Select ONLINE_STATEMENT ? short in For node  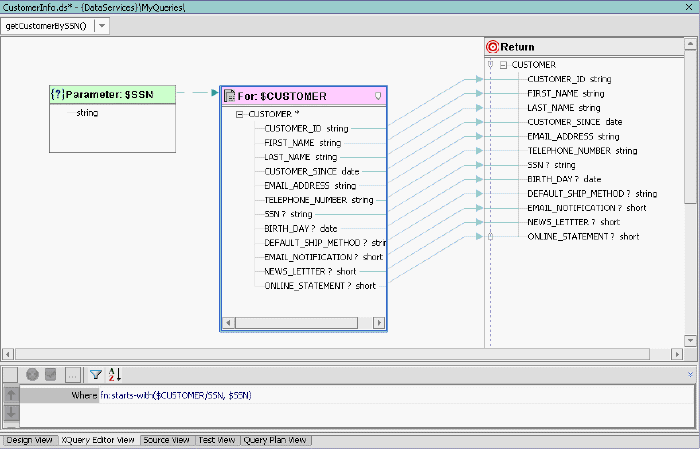tap(320, 286)
